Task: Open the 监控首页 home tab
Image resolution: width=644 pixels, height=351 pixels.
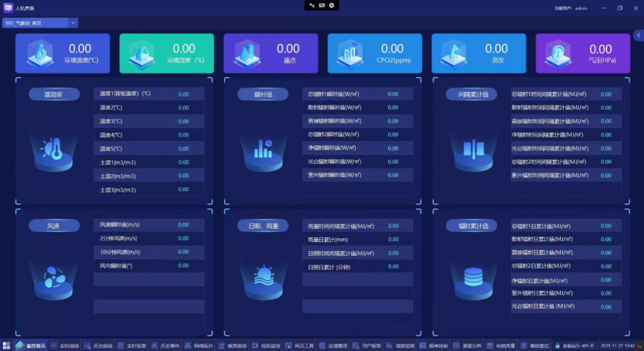Action: coord(31,346)
